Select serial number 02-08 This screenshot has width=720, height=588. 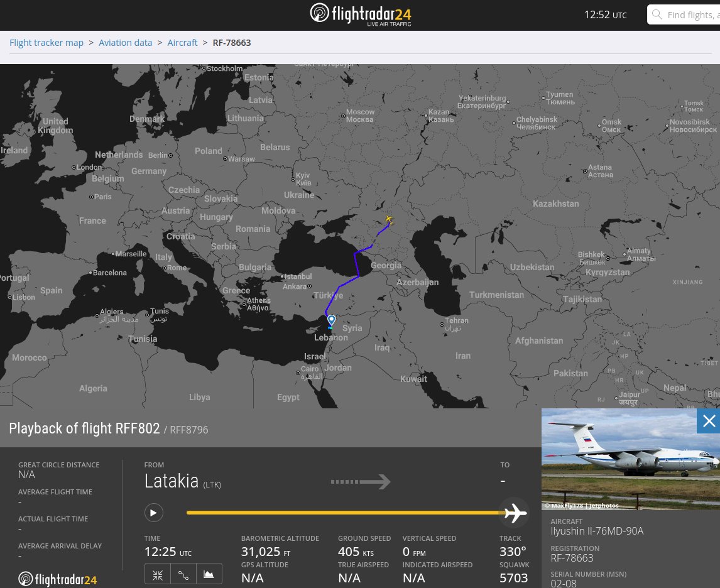tap(564, 584)
